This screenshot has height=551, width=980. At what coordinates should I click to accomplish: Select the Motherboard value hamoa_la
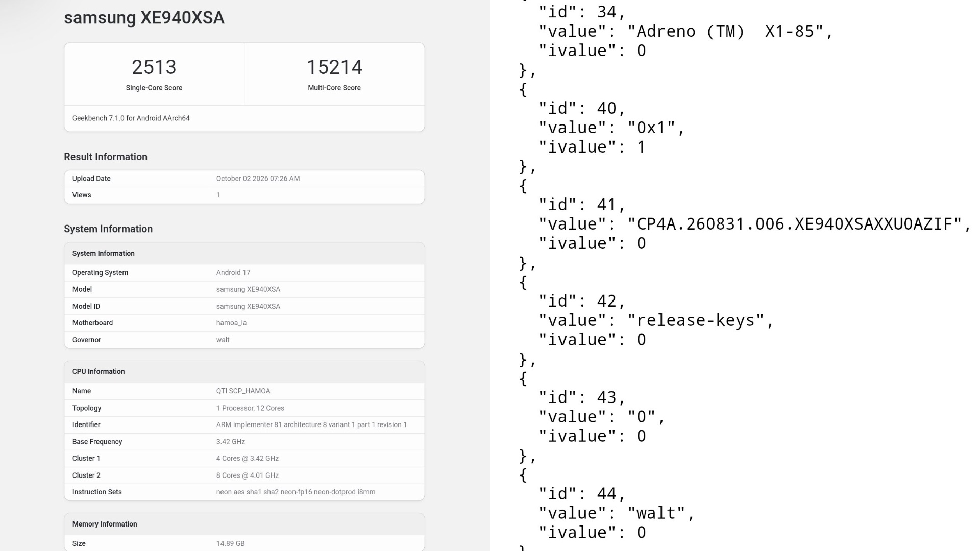pyautogui.click(x=231, y=323)
